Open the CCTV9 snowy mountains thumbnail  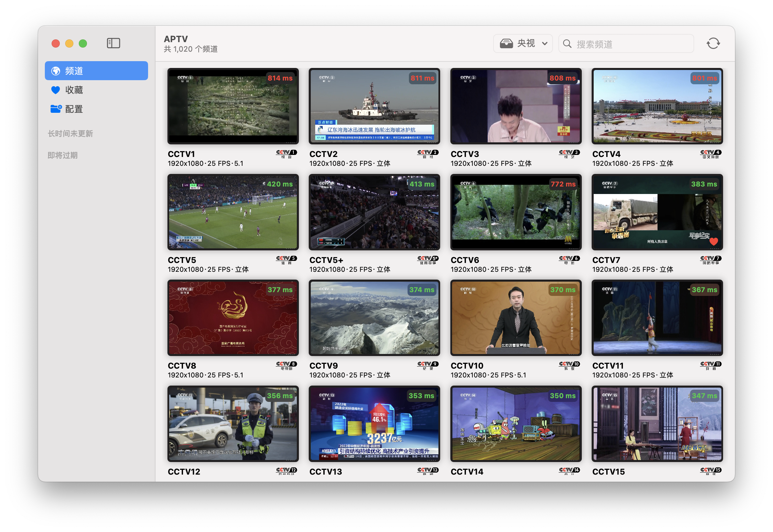pos(374,318)
